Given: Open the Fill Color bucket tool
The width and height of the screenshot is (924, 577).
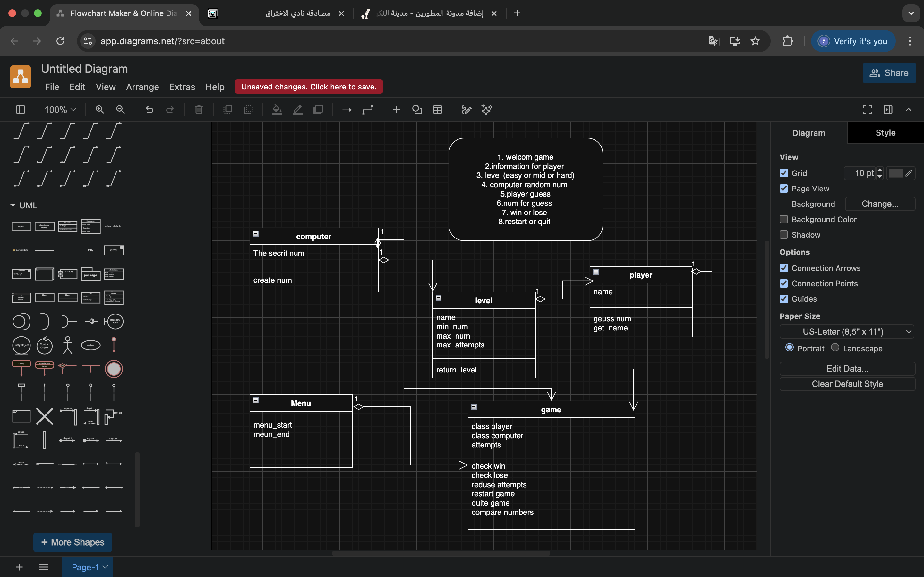Looking at the screenshot, I should [277, 110].
